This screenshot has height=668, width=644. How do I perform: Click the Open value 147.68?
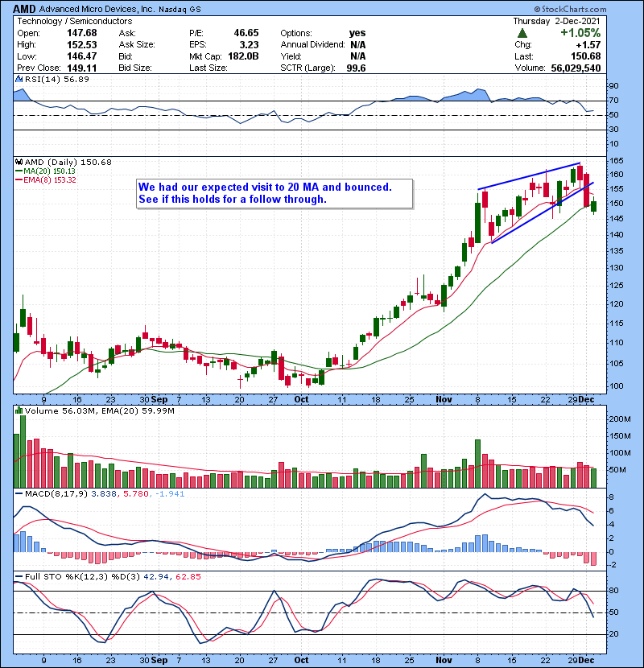coord(82,33)
